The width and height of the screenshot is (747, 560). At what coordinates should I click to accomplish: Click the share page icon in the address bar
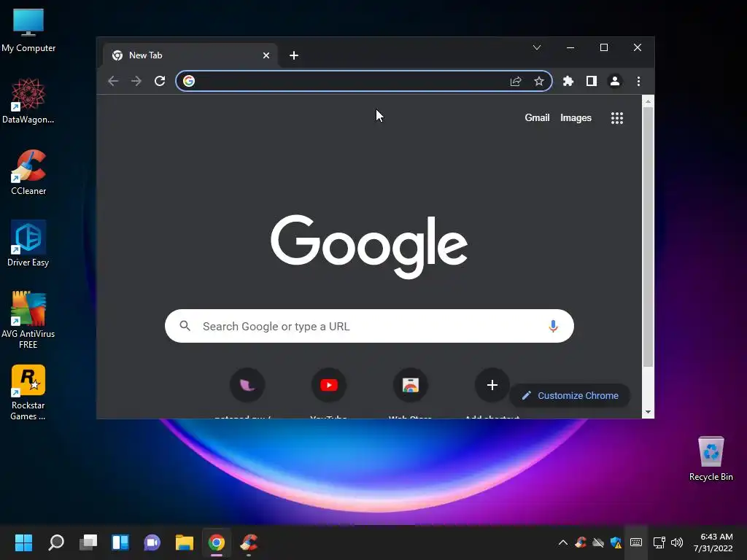516,82
